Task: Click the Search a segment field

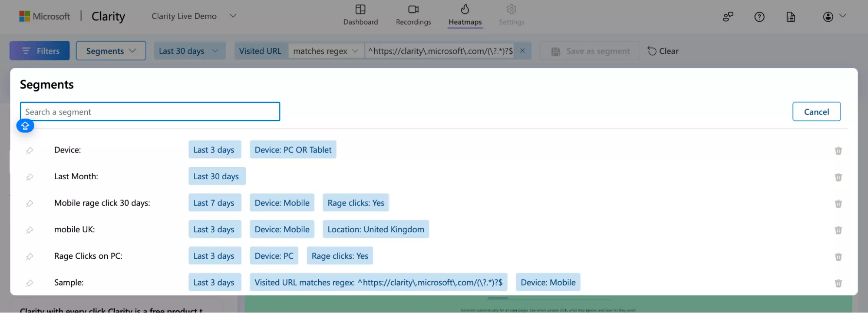Action: (x=150, y=112)
